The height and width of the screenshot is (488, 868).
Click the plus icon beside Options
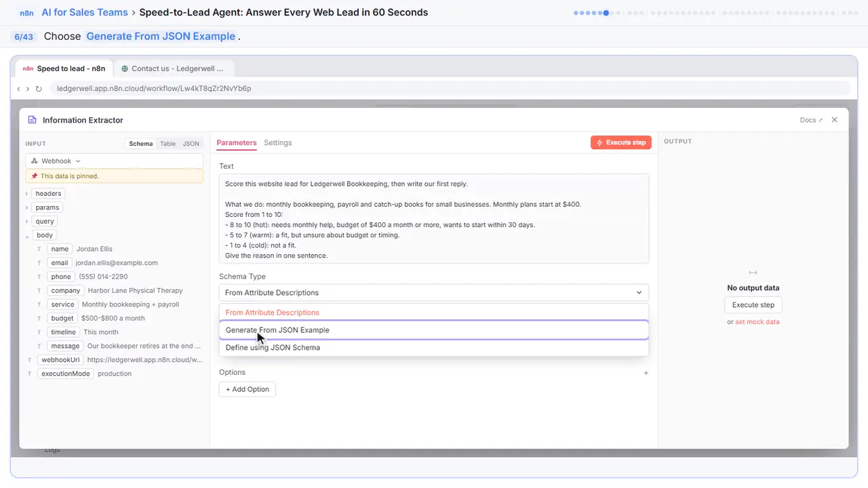coord(646,373)
